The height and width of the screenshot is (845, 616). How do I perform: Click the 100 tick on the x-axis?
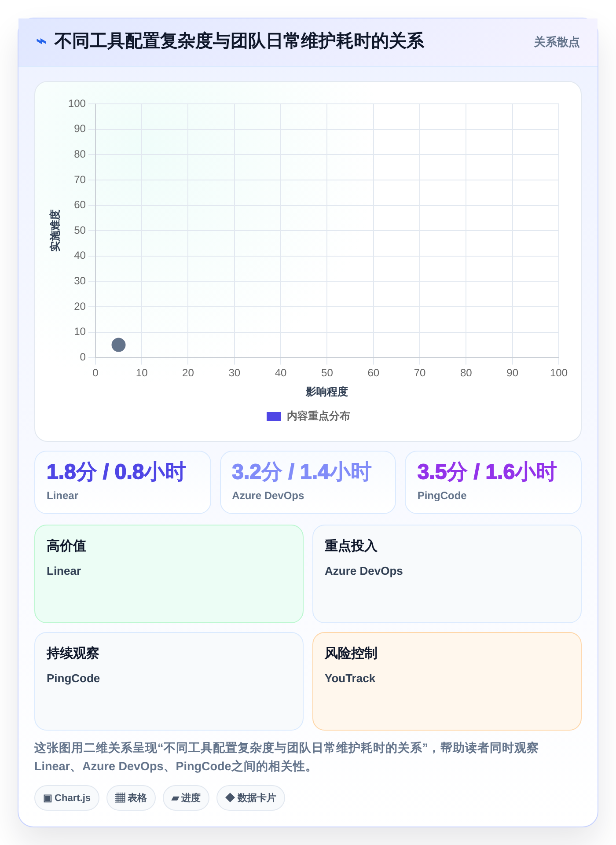click(x=558, y=373)
